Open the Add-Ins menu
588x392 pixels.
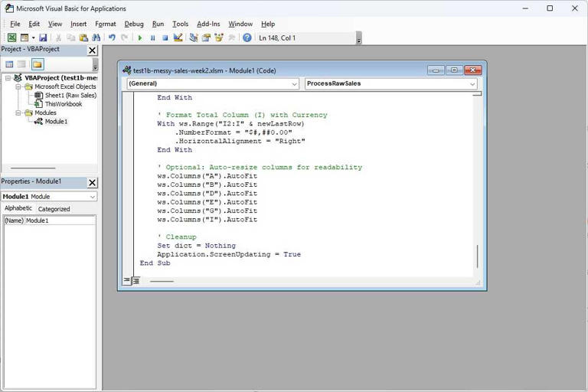pyautogui.click(x=208, y=24)
